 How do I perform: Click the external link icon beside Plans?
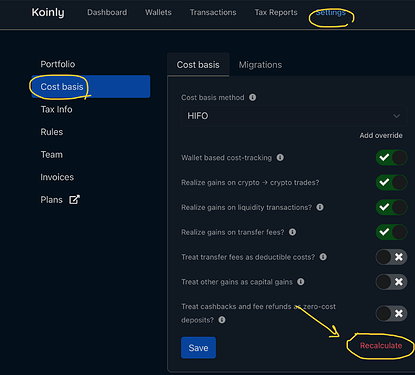coord(74,200)
